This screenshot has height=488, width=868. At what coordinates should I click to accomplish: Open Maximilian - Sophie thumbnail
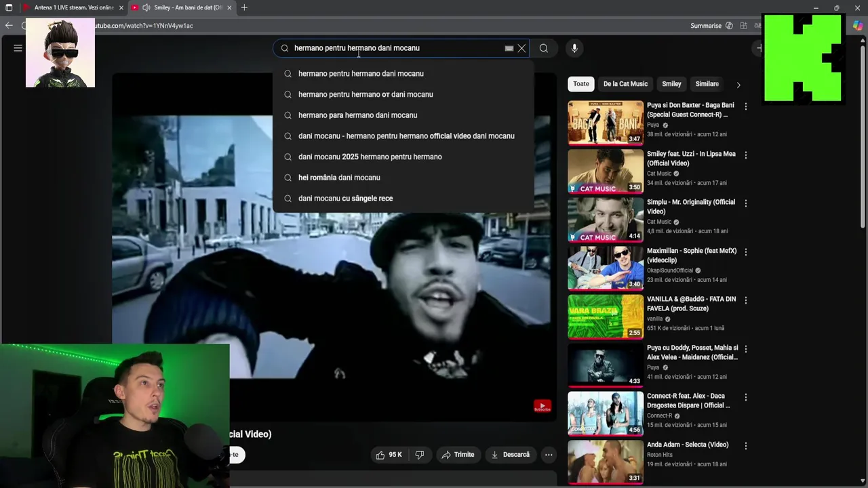click(x=606, y=268)
